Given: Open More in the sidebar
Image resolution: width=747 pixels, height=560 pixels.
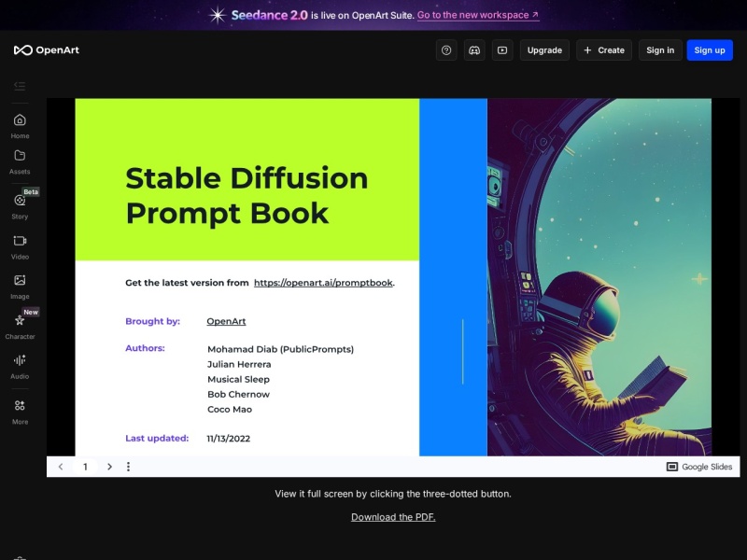Looking at the screenshot, I should click(20, 412).
